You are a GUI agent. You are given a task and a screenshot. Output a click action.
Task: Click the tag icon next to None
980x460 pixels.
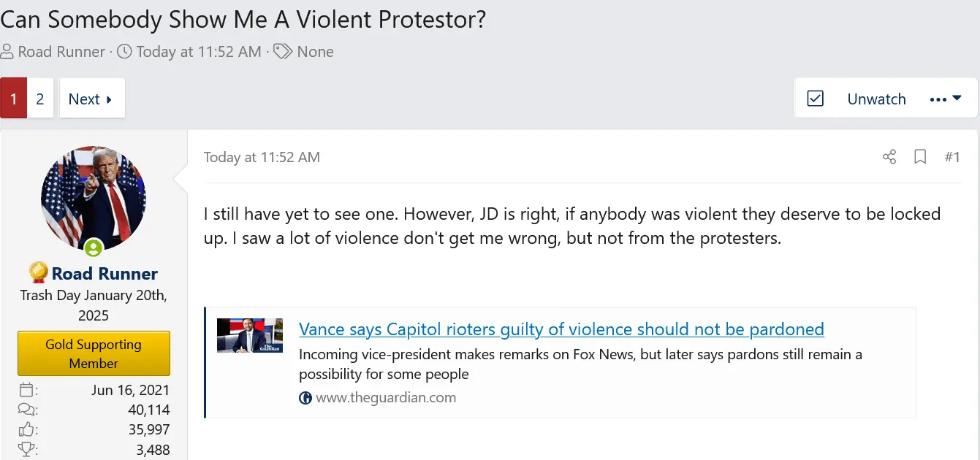coord(284,52)
